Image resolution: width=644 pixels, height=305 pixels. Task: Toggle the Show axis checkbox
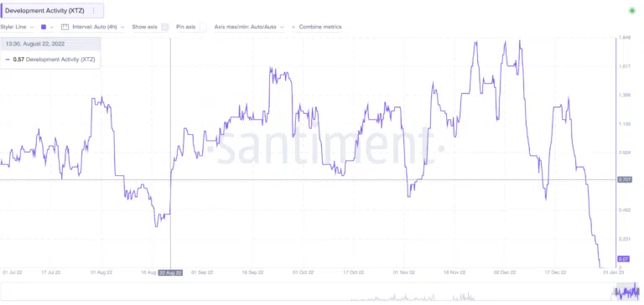(x=164, y=27)
